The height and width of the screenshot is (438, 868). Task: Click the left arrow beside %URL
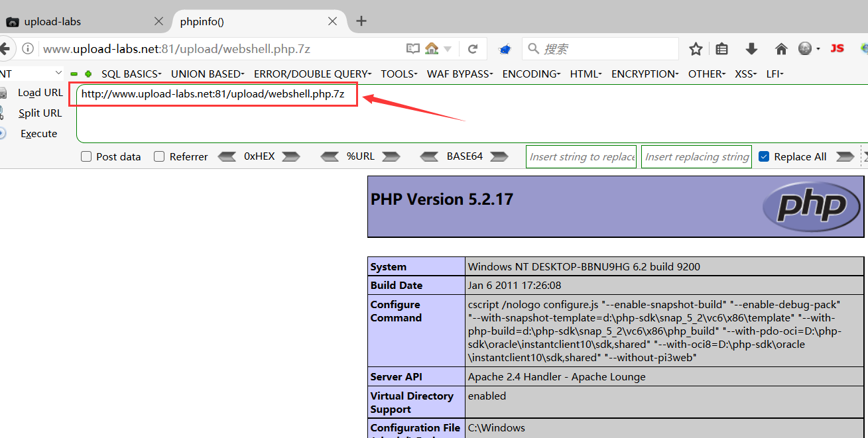tap(330, 156)
